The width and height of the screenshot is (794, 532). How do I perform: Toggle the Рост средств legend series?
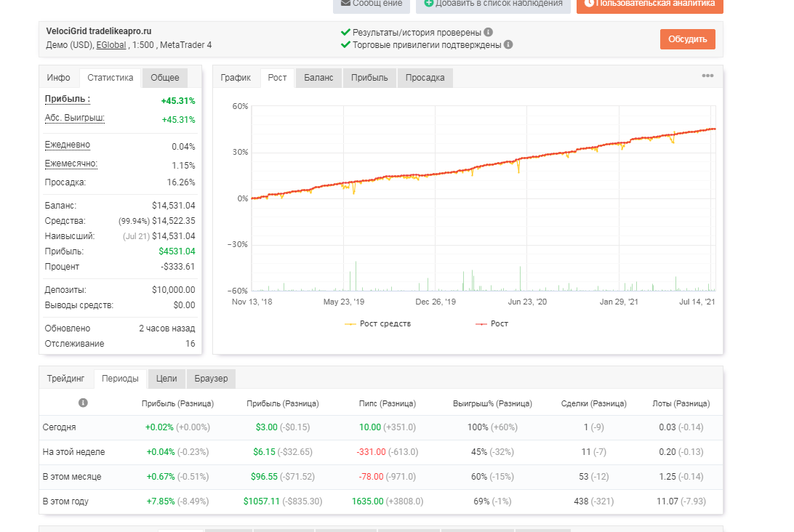[x=378, y=324]
